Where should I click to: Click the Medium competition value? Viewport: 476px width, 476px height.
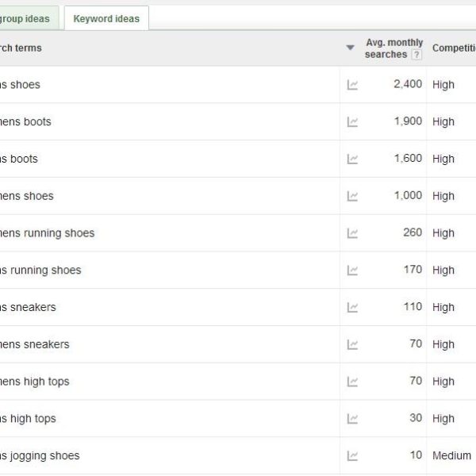tap(451, 456)
